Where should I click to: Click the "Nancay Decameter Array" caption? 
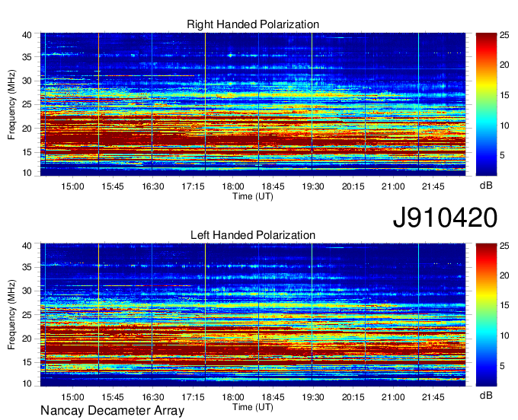tap(112, 411)
